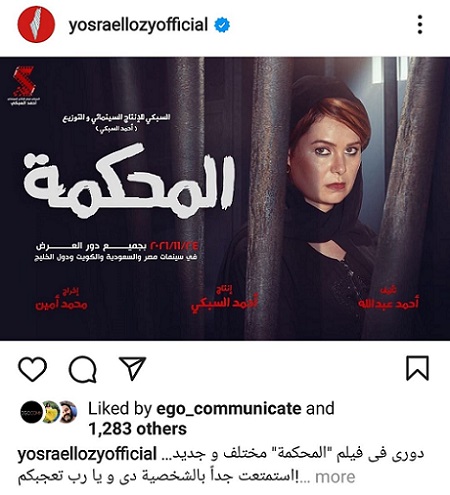The height and width of the screenshot is (495, 450).
Task: Click the second liker avatar in yellow
Action: pos(51,412)
